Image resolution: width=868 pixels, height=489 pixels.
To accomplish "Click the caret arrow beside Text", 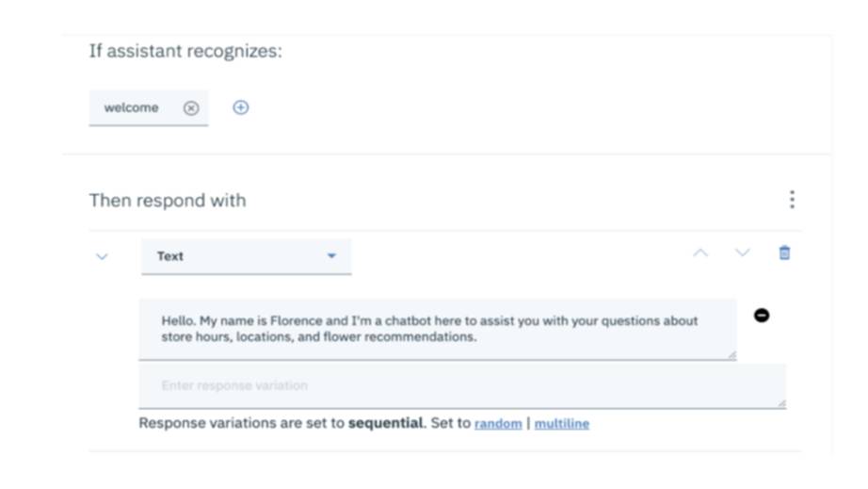I will [x=331, y=256].
